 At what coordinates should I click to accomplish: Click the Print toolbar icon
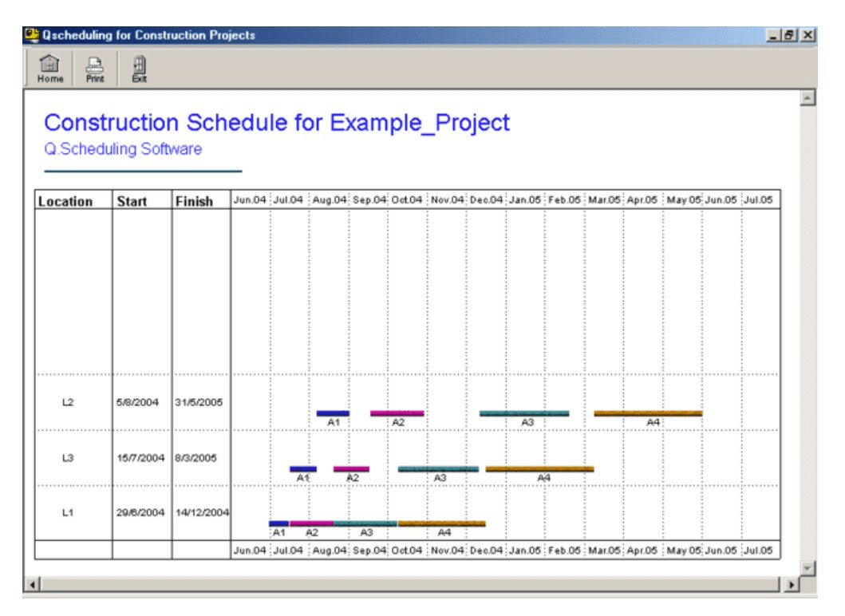click(x=94, y=69)
